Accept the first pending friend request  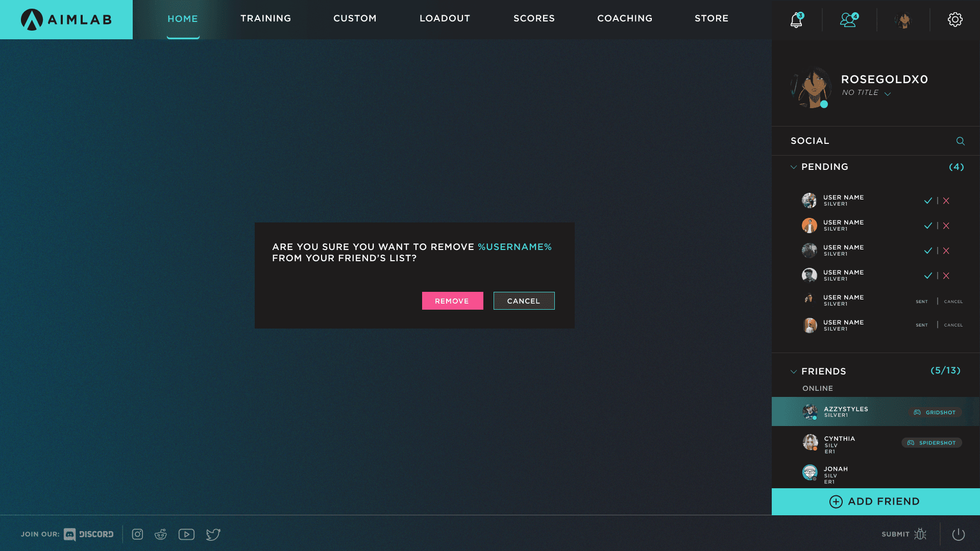[x=928, y=201]
